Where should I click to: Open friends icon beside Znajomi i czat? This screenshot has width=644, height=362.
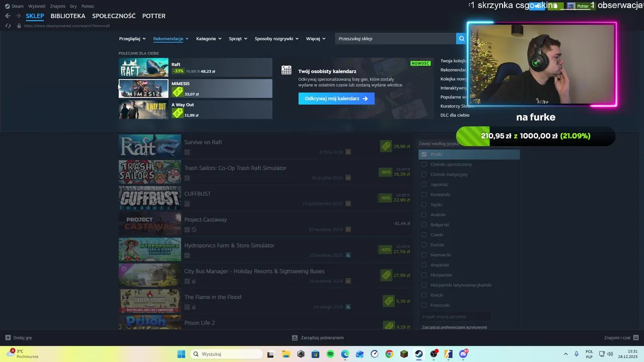(636, 338)
